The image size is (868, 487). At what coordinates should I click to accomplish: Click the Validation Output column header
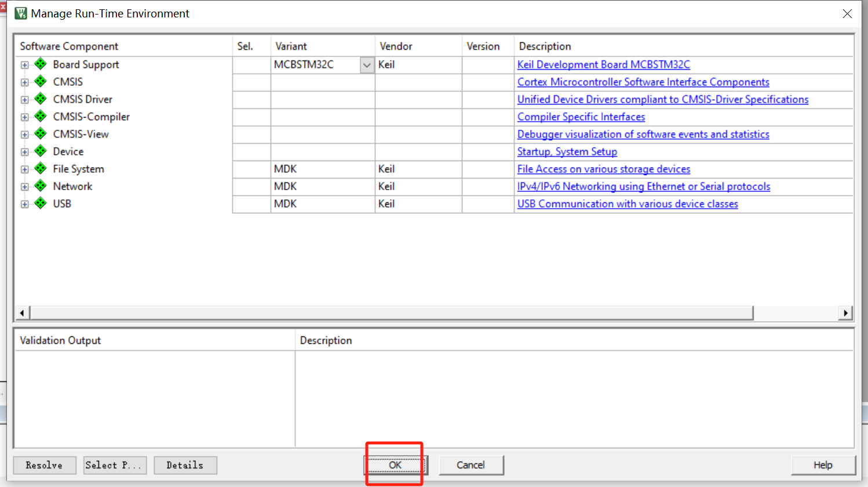(x=155, y=340)
